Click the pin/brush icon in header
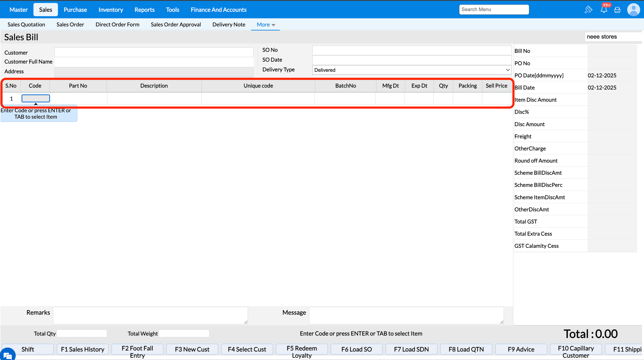The image size is (644, 360). (588, 10)
